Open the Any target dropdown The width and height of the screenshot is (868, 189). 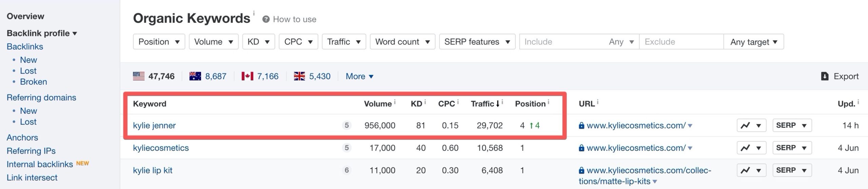tap(753, 42)
